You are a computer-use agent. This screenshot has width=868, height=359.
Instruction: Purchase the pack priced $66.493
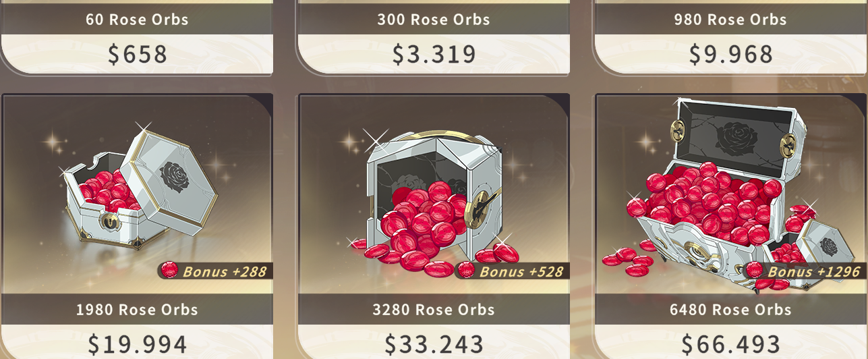pos(730,343)
